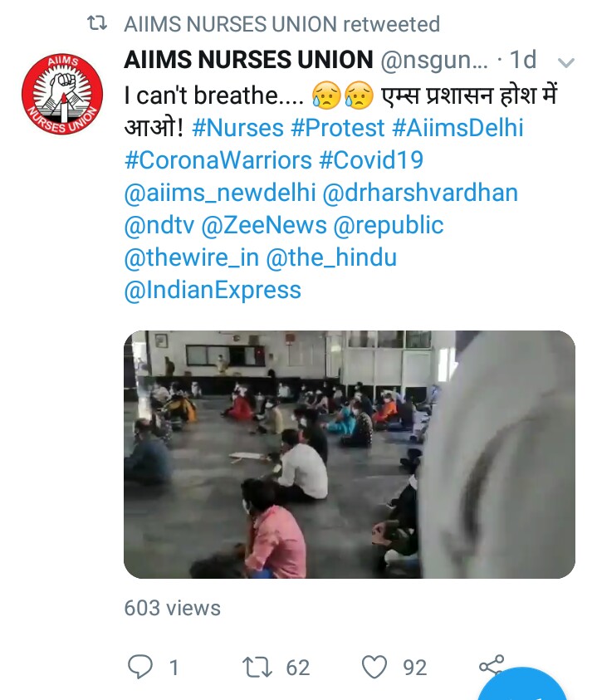Open the #Covid19 hashtag
Image resolution: width=592 pixels, height=700 pixels.
(371, 160)
